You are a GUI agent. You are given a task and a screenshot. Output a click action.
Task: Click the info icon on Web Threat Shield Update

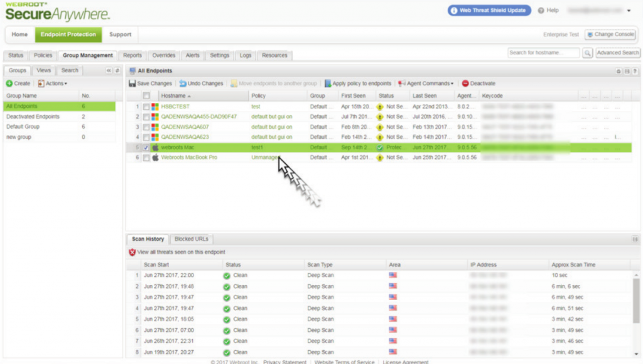453,11
